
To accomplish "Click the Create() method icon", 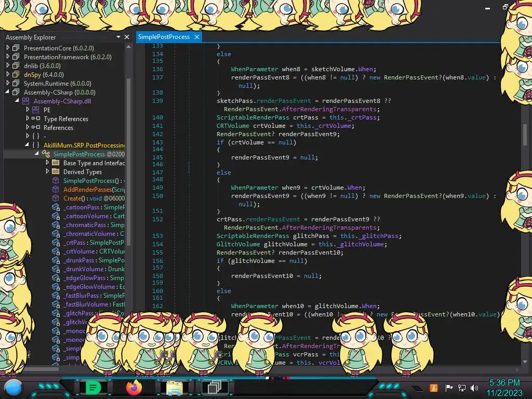I will pyautogui.click(x=56, y=198).
